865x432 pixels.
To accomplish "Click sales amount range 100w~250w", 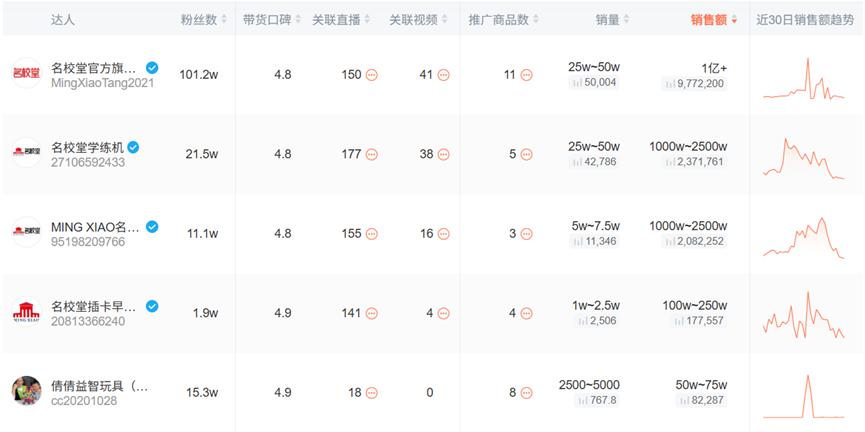I will click(x=695, y=306).
